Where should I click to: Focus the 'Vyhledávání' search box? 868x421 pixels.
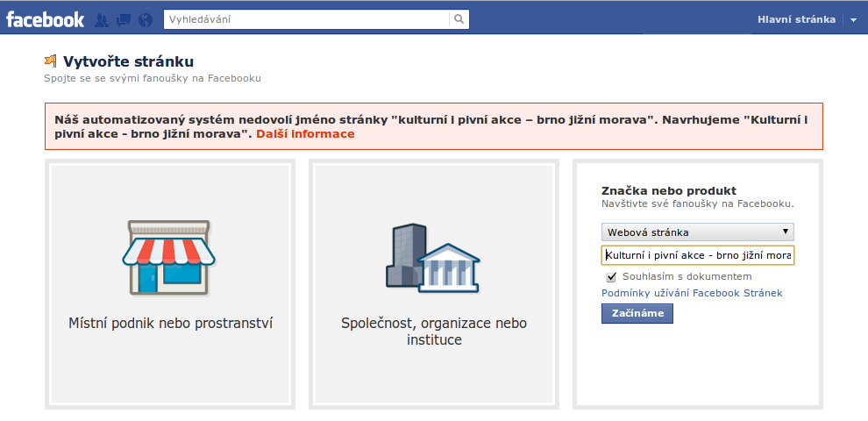click(x=307, y=19)
